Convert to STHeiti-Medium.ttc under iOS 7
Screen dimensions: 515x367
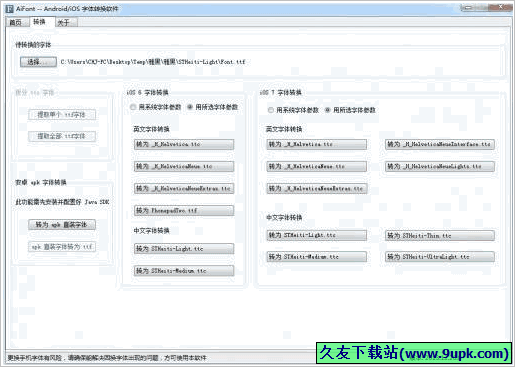point(317,257)
